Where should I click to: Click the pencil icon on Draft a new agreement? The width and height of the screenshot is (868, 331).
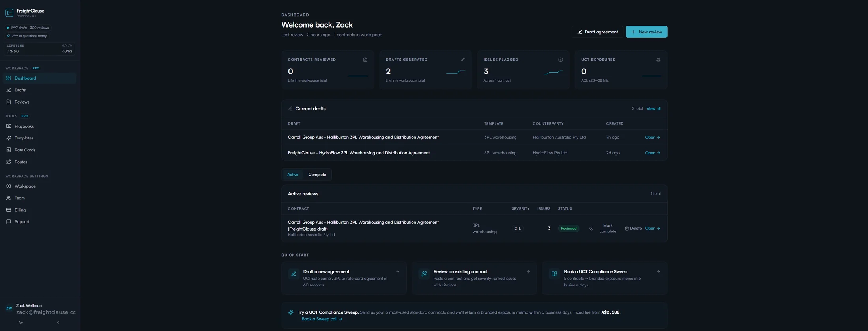(x=294, y=274)
